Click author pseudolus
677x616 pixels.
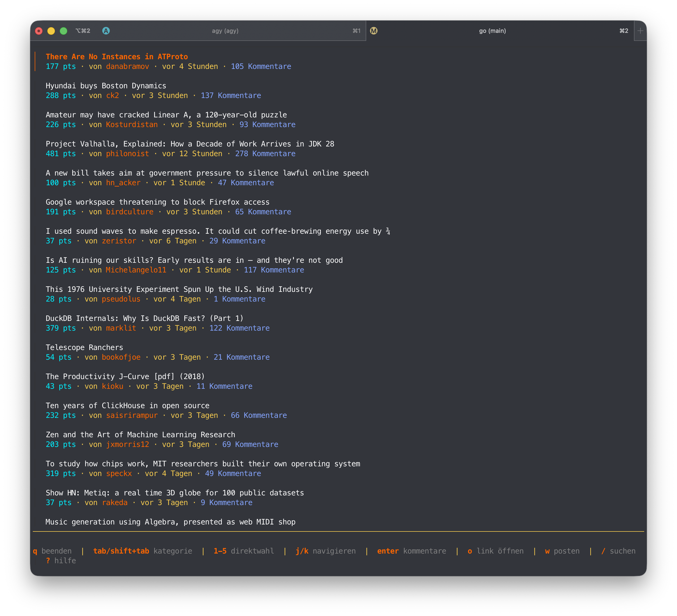121,299
